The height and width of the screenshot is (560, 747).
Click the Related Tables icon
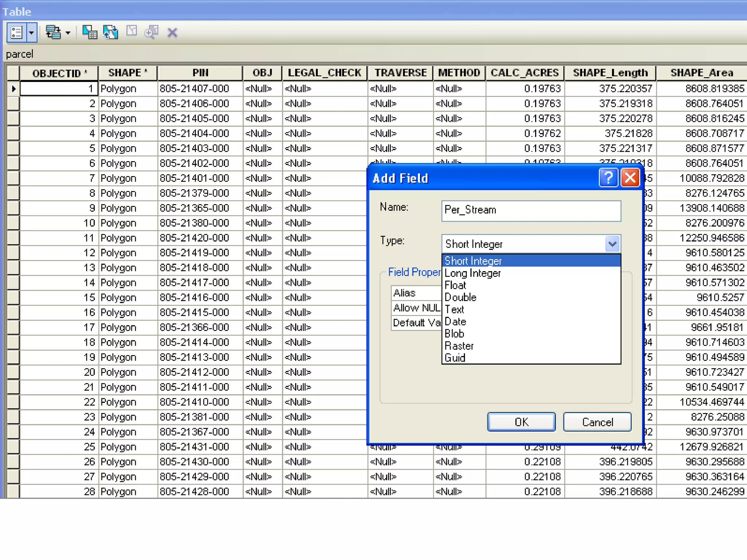click(x=53, y=32)
